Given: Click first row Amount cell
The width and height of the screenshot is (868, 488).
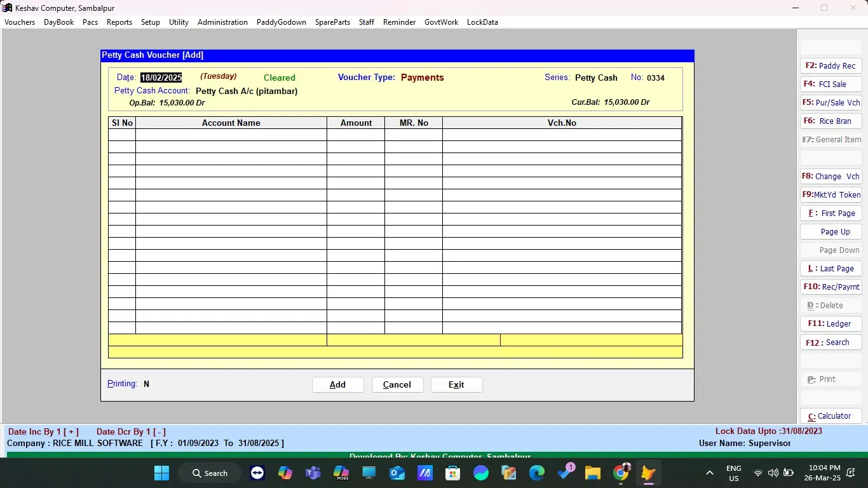Looking at the screenshot, I should click(355, 135).
